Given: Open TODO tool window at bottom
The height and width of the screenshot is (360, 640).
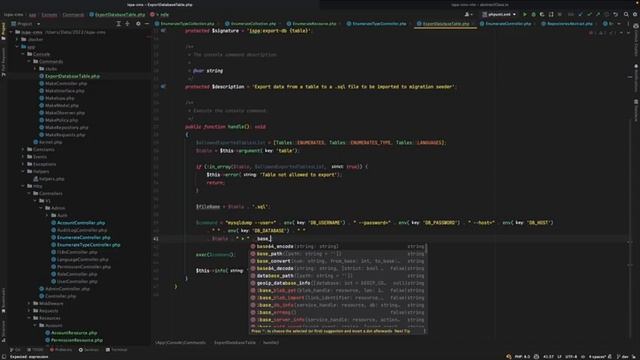Looking at the screenshot, I should click(x=35, y=350).
